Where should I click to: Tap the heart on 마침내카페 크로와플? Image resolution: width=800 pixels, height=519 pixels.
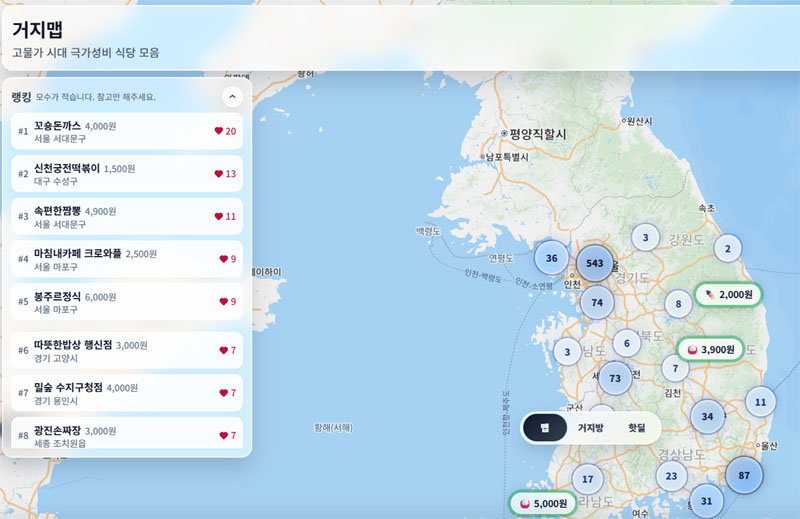pyautogui.click(x=223, y=259)
